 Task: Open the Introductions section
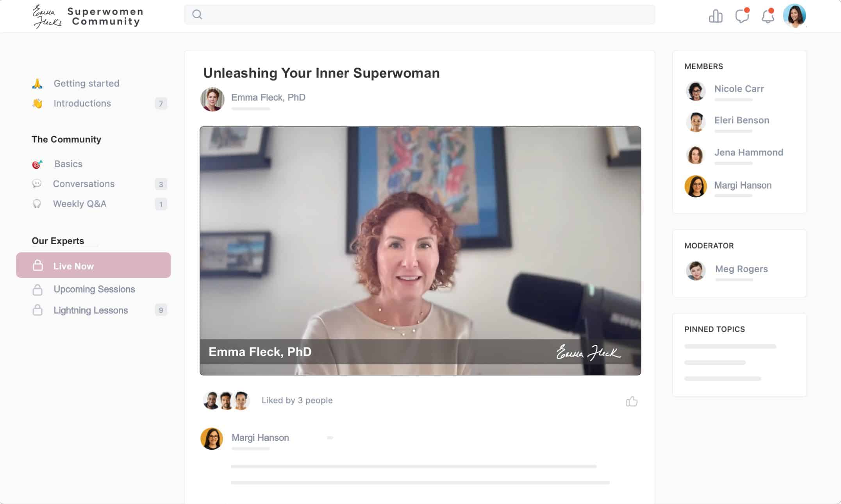(x=82, y=103)
